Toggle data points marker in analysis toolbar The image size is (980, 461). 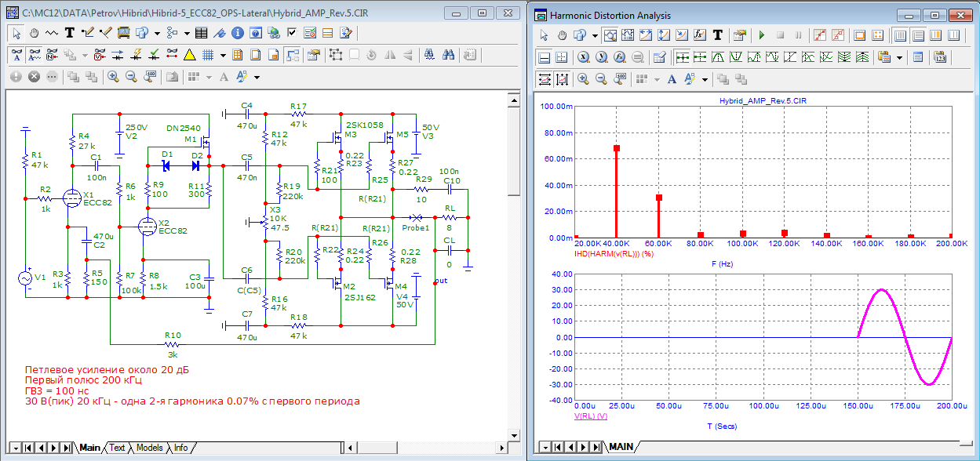point(818,35)
